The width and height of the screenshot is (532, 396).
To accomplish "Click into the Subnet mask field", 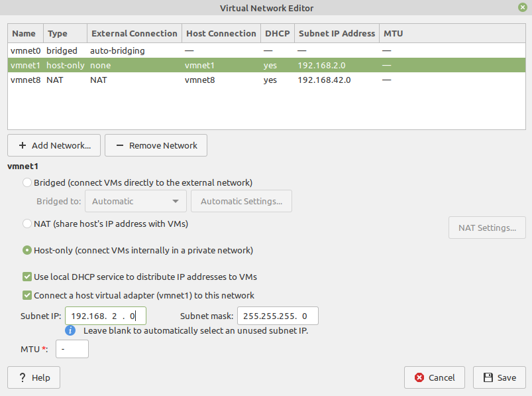I will pos(277,316).
